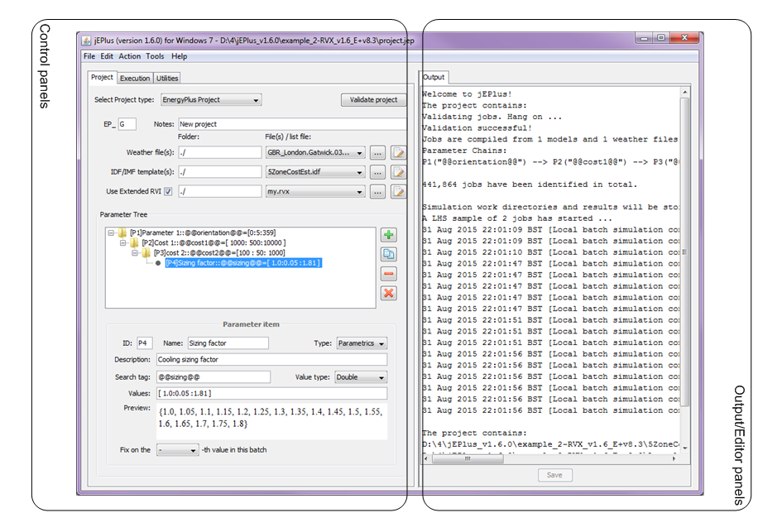Click the IDF/IMF template folder field
782x532 pixels.
click(220, 172)
